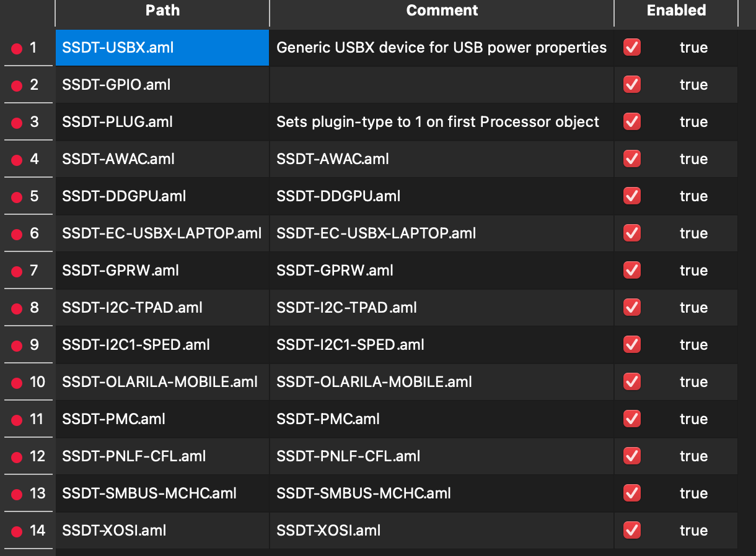Select the SSDT-OLARILA-MOBILE.aml path entry

(160, 382)
